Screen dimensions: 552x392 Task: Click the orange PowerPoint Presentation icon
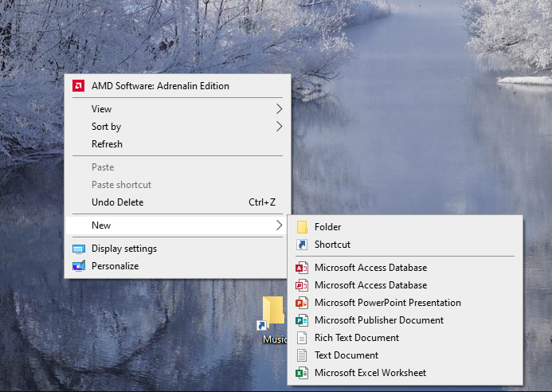coord(302,303)
